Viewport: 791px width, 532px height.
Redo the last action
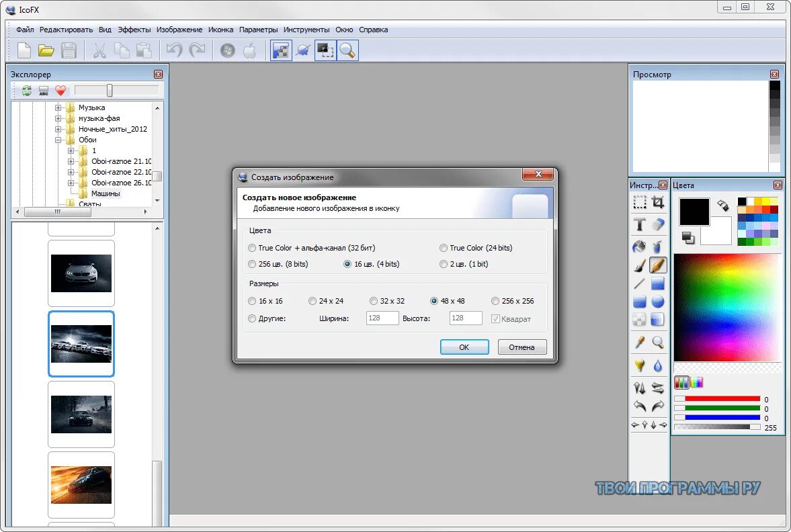(197, 50)
